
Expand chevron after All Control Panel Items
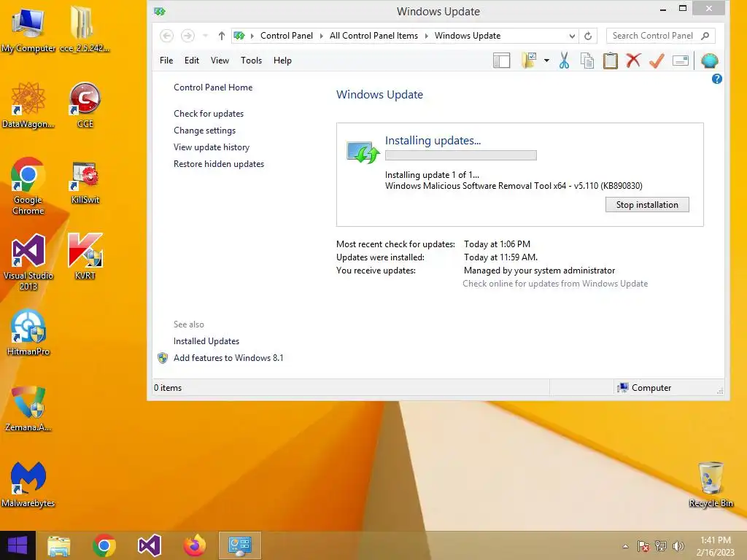coord(426,36)
